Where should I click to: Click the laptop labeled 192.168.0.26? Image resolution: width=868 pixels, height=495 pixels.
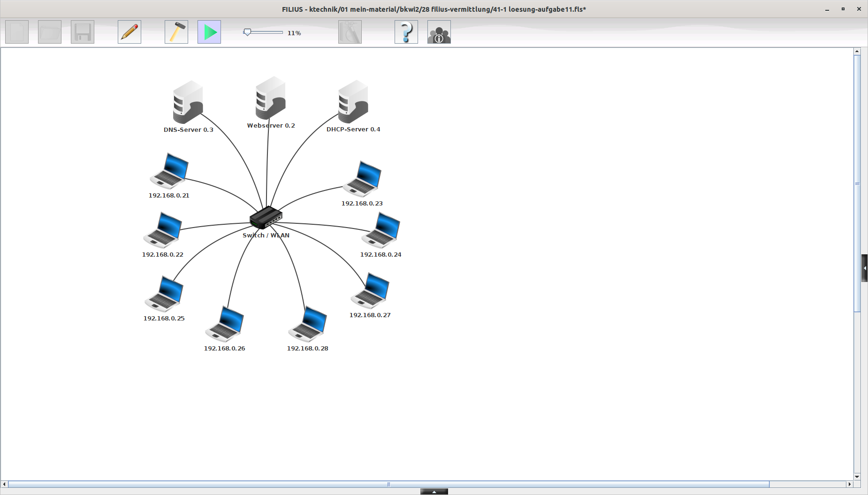pyautogui.click(x=225, y=324)
